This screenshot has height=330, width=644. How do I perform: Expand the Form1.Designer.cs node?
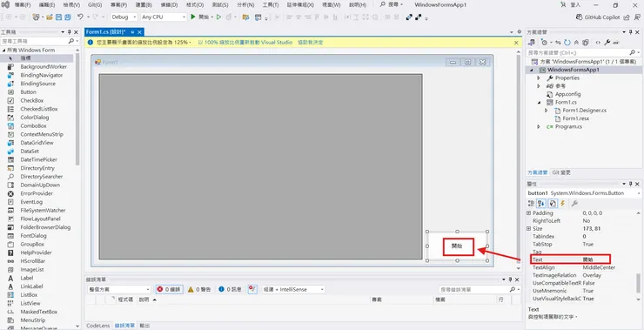(x=546, y=110)
